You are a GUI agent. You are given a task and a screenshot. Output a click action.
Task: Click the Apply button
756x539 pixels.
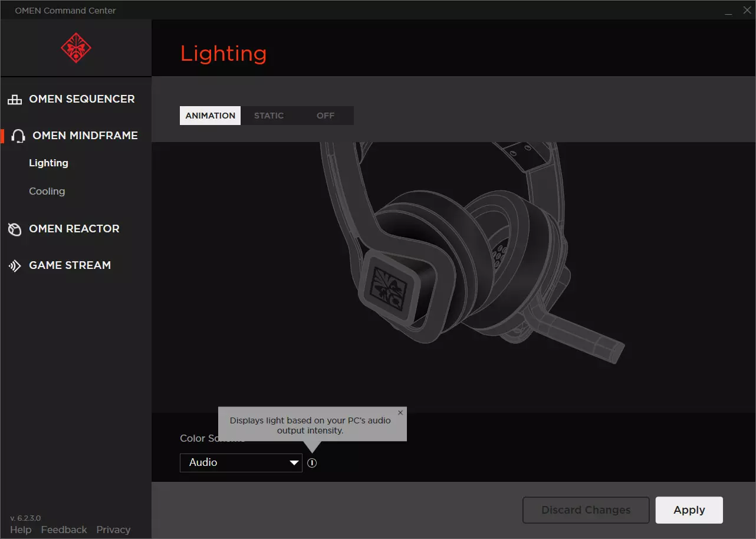689,510
